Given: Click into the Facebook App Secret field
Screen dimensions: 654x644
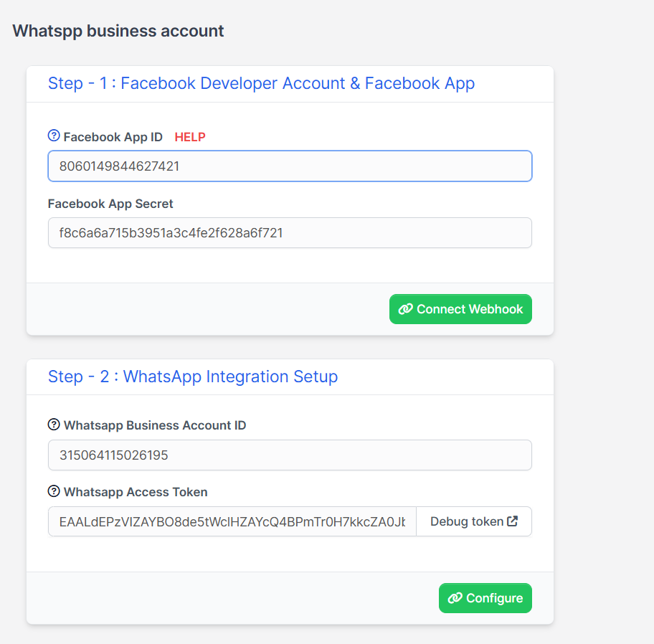Looking at the screenshot, I should (290, 233).
